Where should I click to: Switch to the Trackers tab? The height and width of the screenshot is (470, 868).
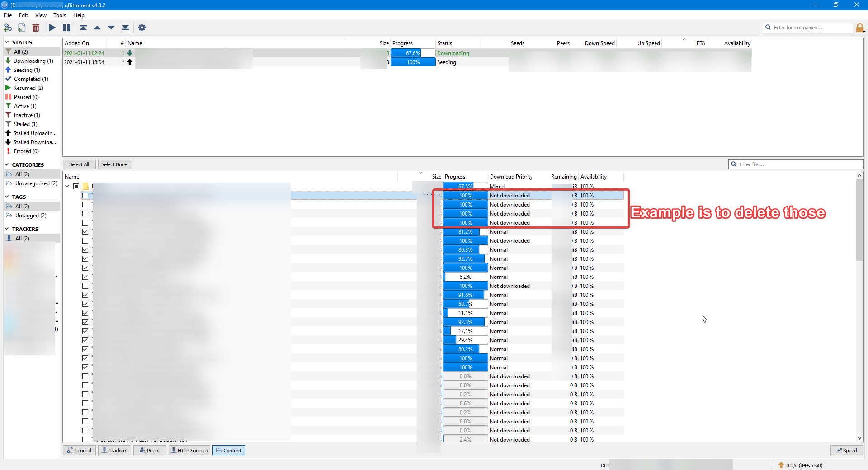[114, 450]
